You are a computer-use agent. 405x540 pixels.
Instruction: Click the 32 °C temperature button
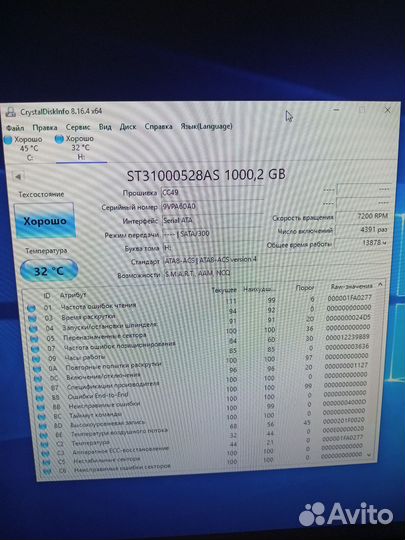tap(49, 271)
